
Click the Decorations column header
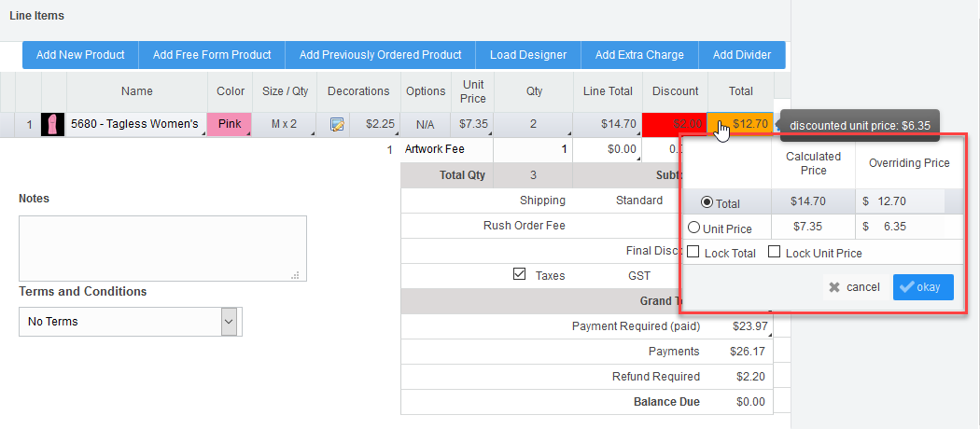(x=358, y=91)
